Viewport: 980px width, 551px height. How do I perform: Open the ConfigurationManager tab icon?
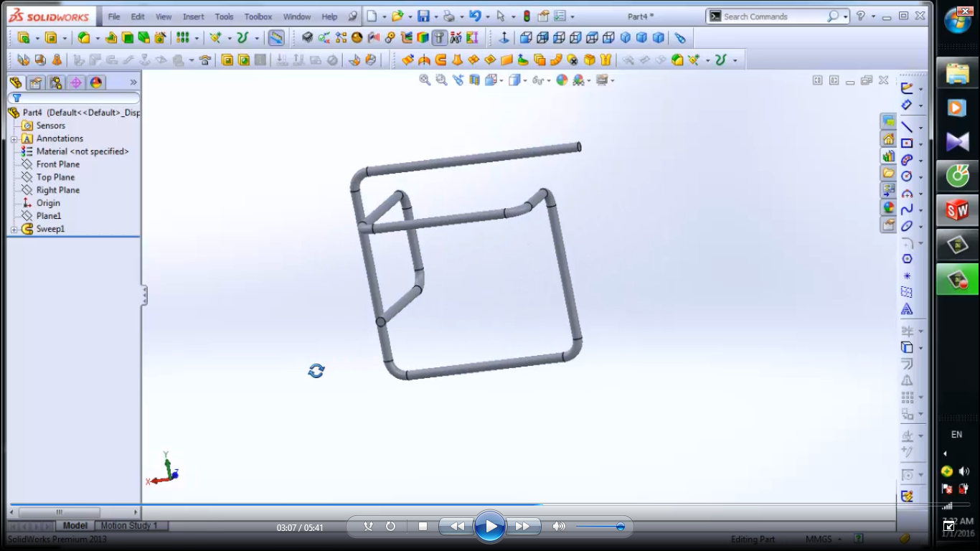pos(55,83)
